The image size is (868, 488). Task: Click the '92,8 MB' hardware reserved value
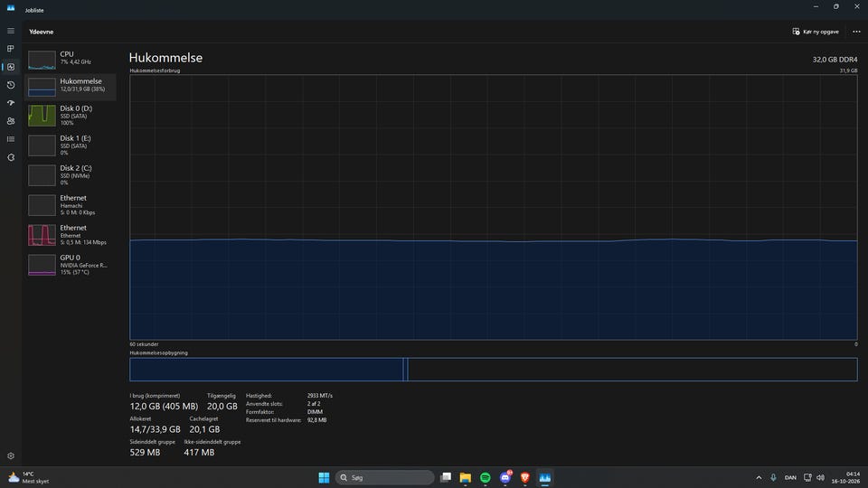click(x=317, y=420)
